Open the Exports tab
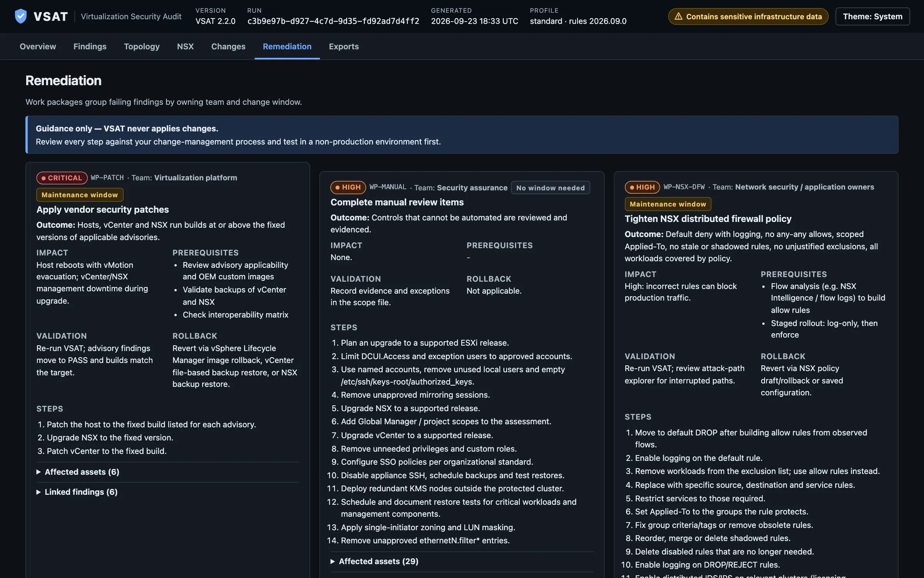The image size is (924, 578). pos(344,46)
